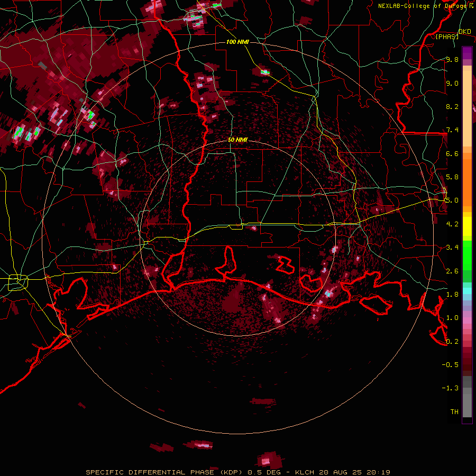Image resolution: width=476 pixels, height=476 pixels.
Task: Click the TH label on color scale
Action: pyautogui.click(x=454, y=411)
